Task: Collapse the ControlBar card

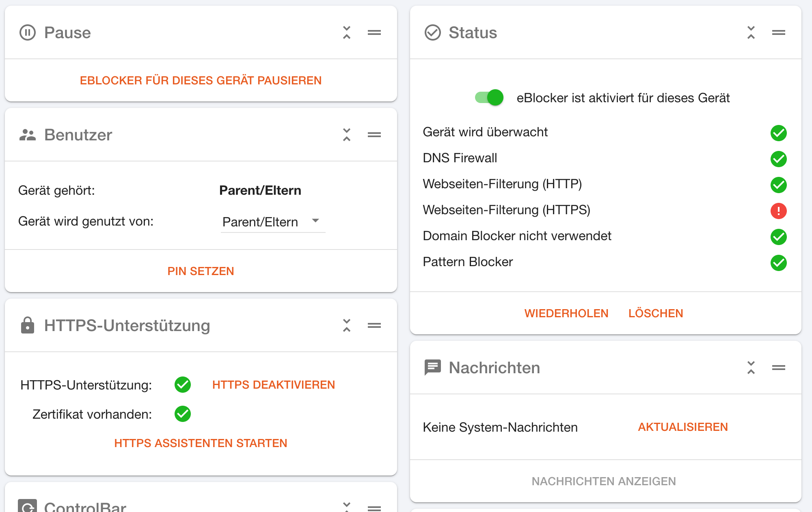Action: pos(347,506)
